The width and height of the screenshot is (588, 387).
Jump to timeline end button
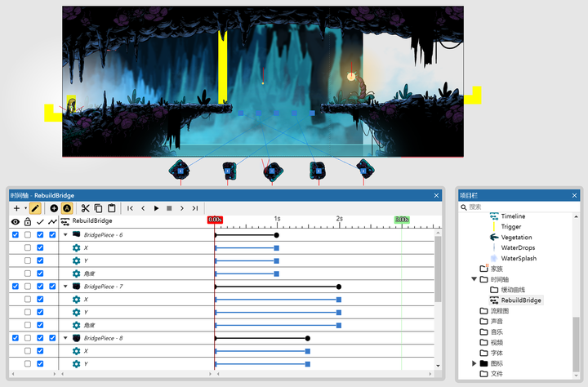coord(195,208)
